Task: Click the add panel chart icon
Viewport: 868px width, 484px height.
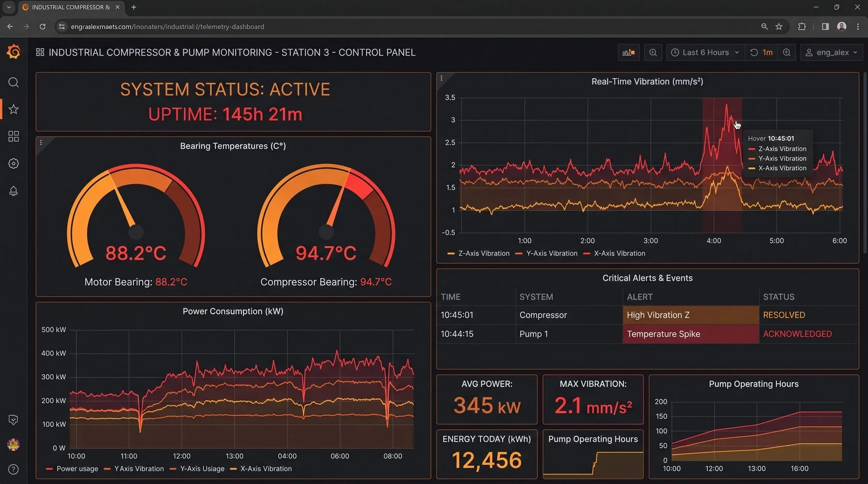Action: click(628, 53)
